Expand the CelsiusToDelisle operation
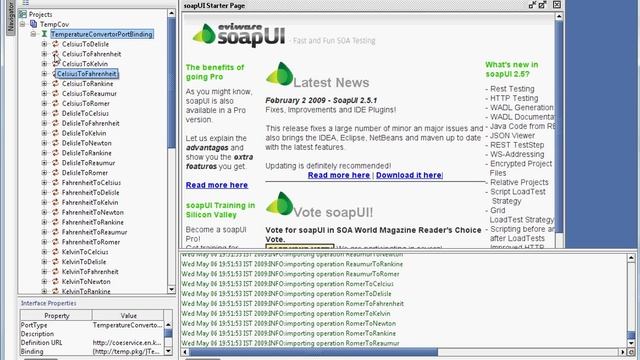Screen dimensions: 640x360 click(44, 44)
